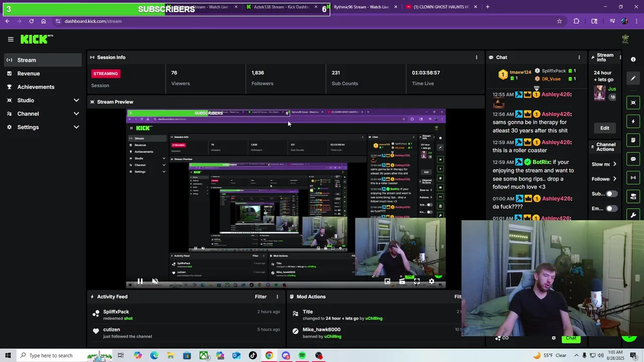Open Windows Start menu
Image resolution: width=644 pixels, height=362 pixels.
tap(8, 355)
